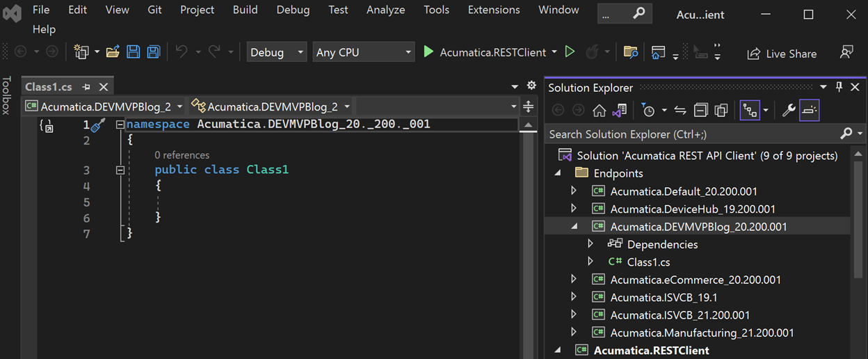868x359 pixels.
Task: Open the New Project dropdown arrow
Action: pyautogui.click(x=97, y=52)
